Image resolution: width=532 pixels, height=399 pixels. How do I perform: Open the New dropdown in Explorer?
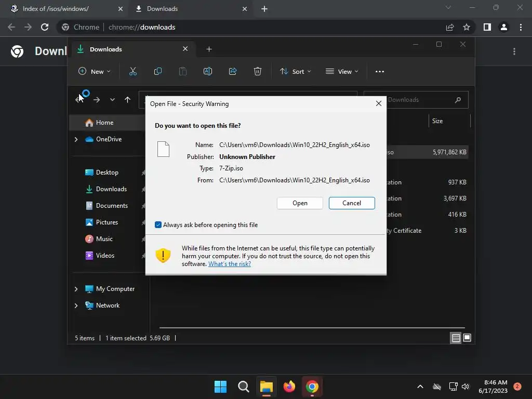(x=95, y=72)
